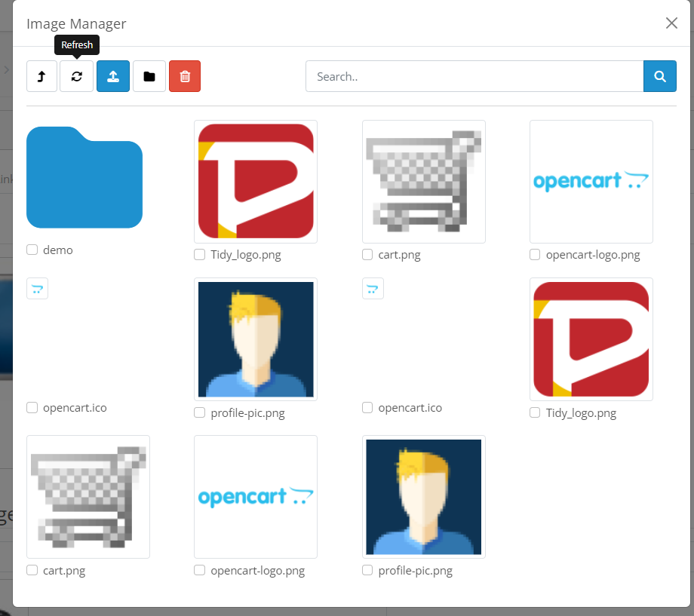Select the middle-row Tidy logo thumbnail
694x616 pixels.
591,339
